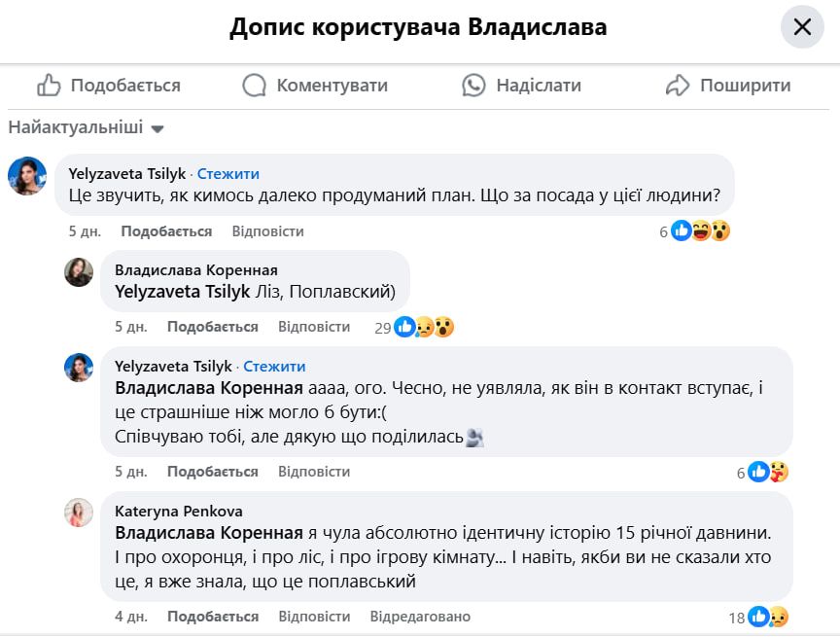Open reactions on the comment with 29 reactions
The image size is (840, 637).
[424, 327]
